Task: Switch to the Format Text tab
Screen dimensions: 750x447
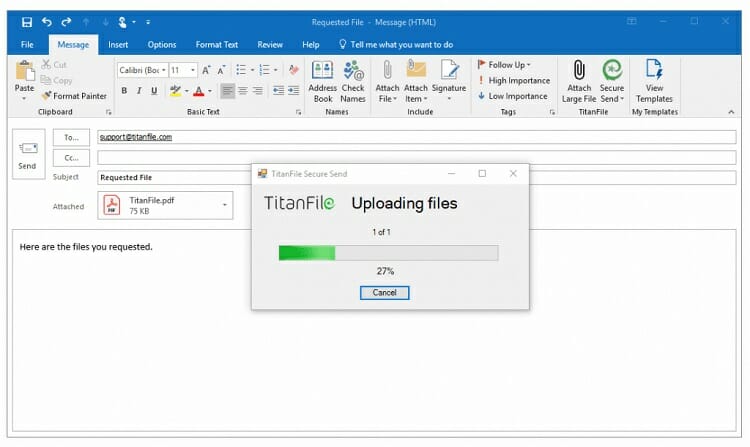Action: click(217, 44)
